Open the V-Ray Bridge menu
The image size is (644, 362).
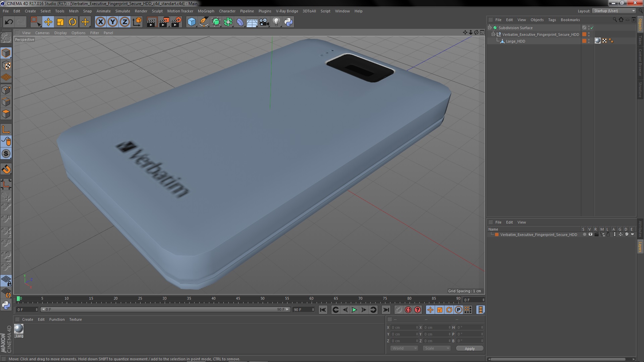[287, 11]
